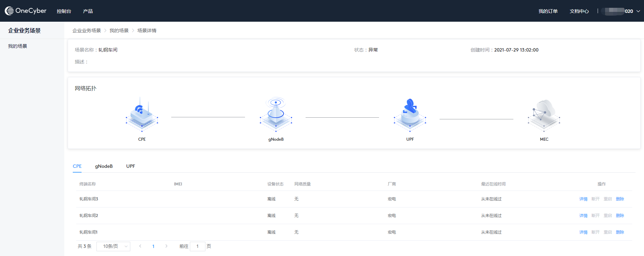Go to the previous page arrow
Screen dimensions: 644x256
140,246
